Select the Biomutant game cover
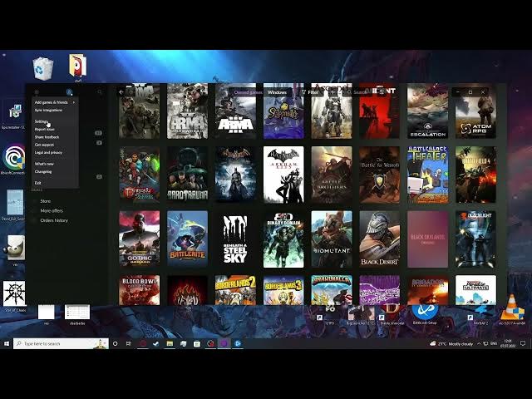This screenshot has width=532, height=399. click(332, 239)
